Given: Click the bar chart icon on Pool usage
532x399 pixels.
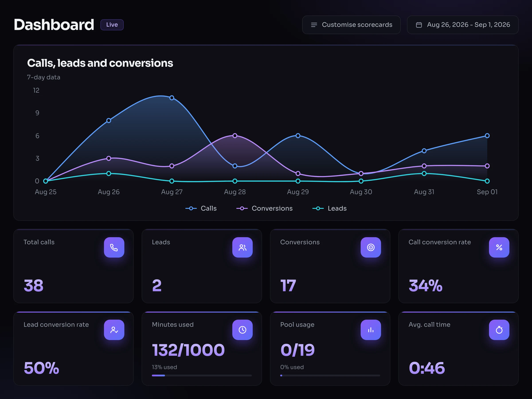Looking at the screenshot, I should 371,330.
